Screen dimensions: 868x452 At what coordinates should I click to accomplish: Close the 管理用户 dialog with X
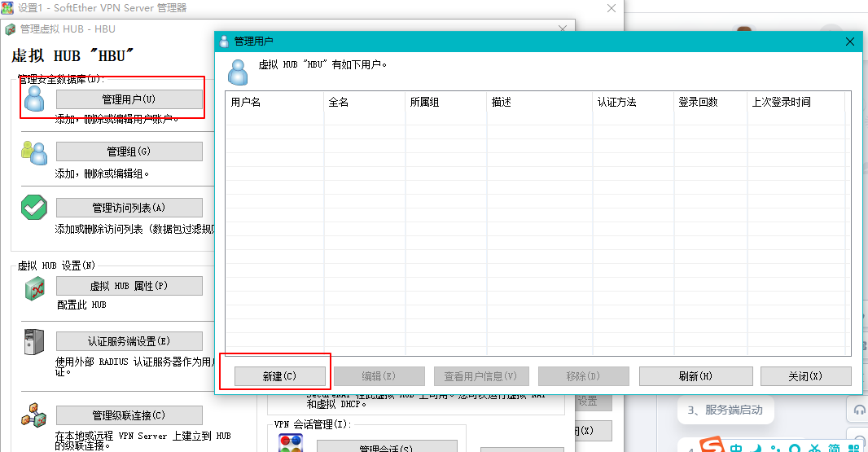pyautogui.click(x=850, y=42)
